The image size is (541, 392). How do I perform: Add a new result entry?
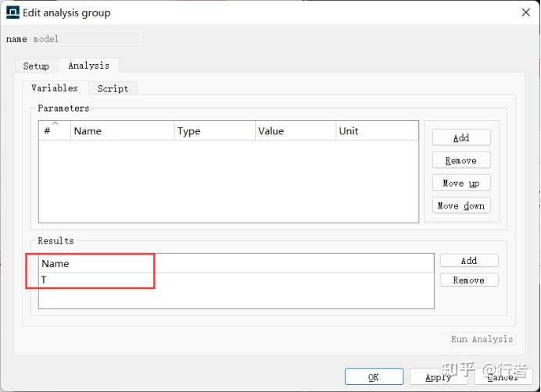(469, 261)
